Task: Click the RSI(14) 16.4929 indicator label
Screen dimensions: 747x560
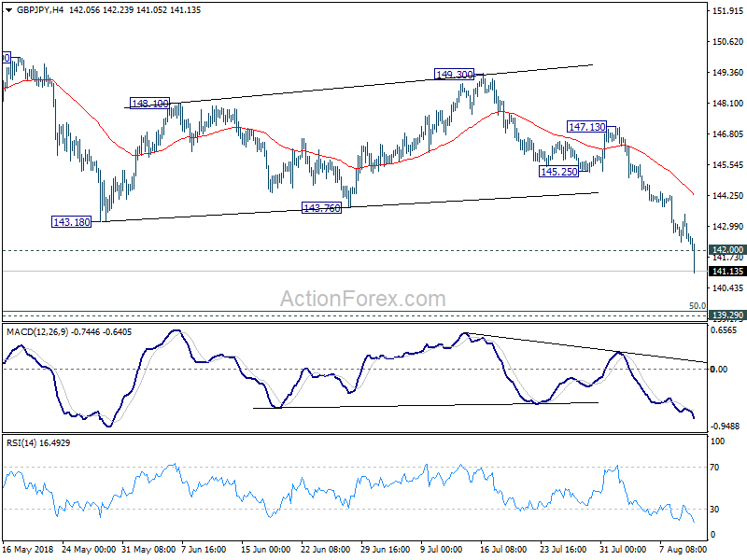Action: click(x=38, y=442)
